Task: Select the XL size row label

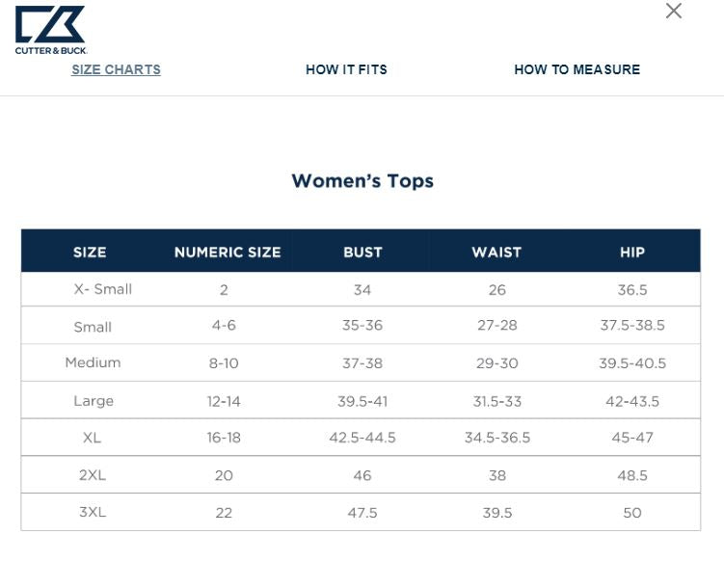Action: (92, 438)
